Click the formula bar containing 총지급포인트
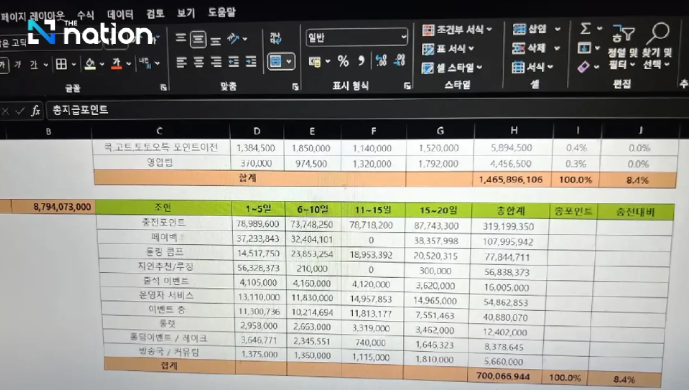The image size is (689, 390). click(x=365, y=110)
